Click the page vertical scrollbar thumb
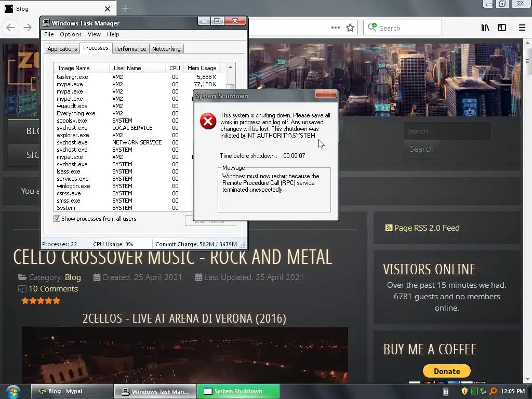 527,61
